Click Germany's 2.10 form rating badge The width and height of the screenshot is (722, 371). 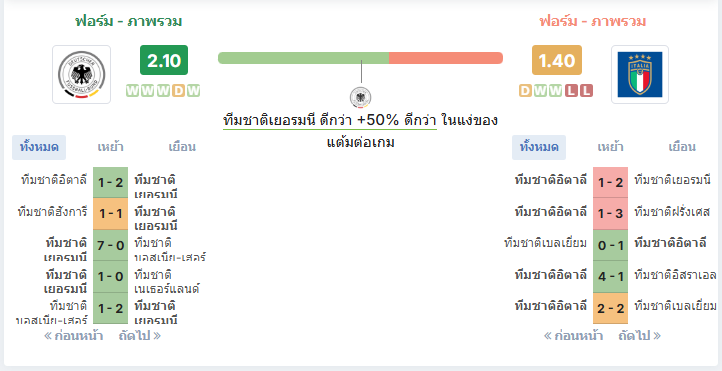(x=164, y=60)
